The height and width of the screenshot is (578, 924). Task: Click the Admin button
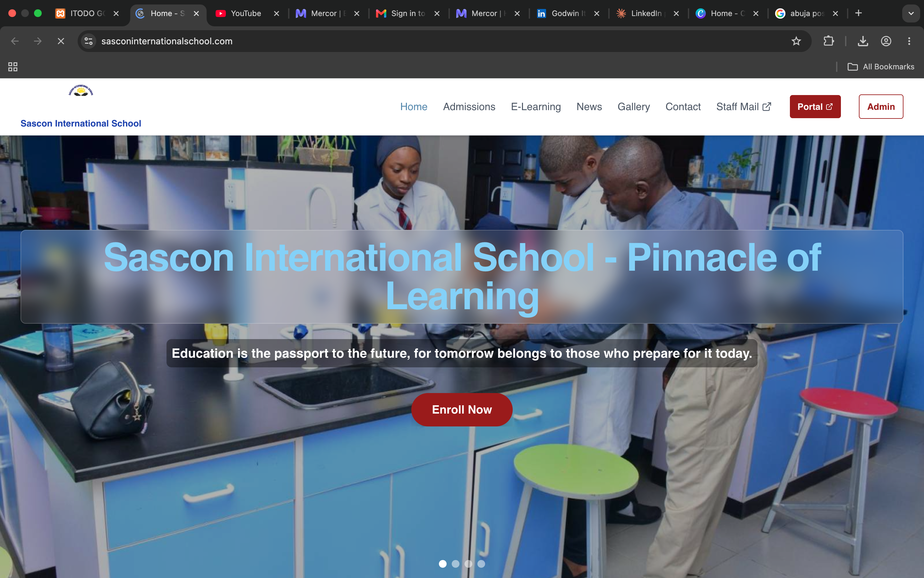(x=881, y=107)
